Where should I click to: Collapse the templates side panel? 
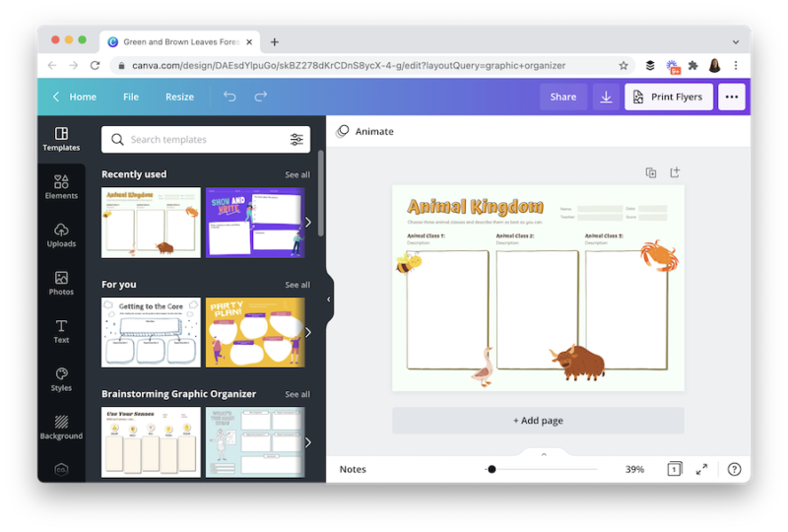[x=329, y=299]
